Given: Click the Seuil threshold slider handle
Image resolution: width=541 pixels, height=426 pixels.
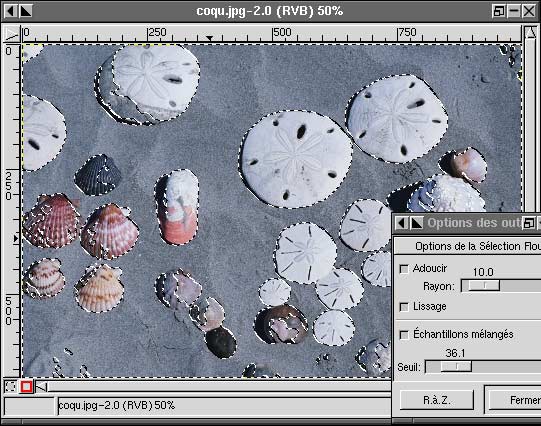Looking at the screenshot, I should (x=456, y=367).
